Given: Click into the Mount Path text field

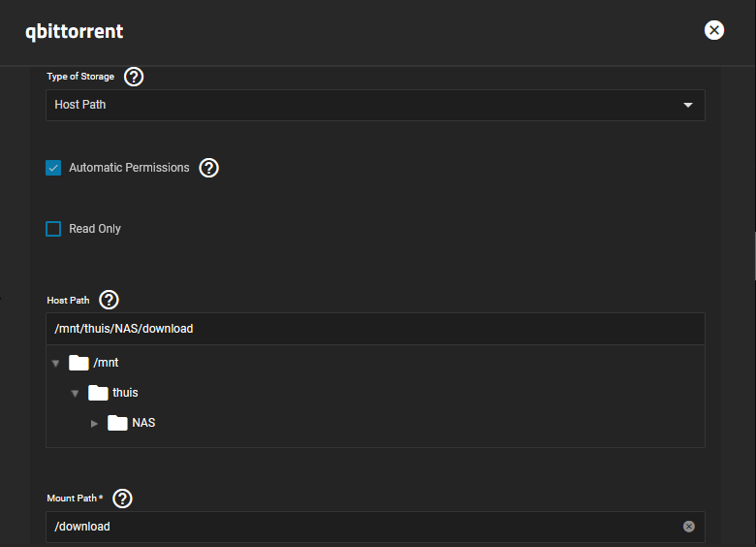Looking at the screenshot, I should [x=364, y=527].
